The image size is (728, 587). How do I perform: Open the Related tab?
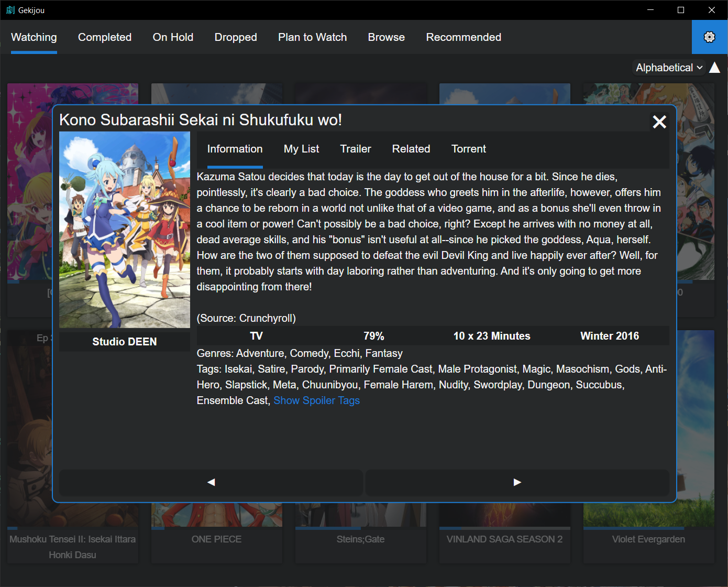(411, 149)
